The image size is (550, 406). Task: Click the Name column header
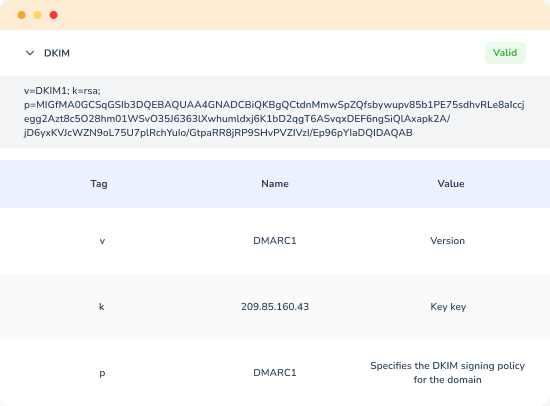tap(275, 184)
